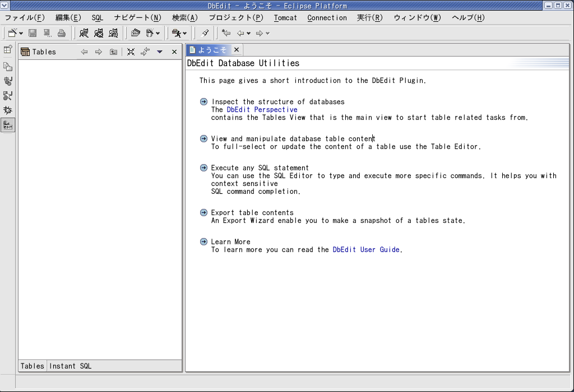Click the heading "Export table contents"
Screen dimensions: 574x392
(252, 213)
